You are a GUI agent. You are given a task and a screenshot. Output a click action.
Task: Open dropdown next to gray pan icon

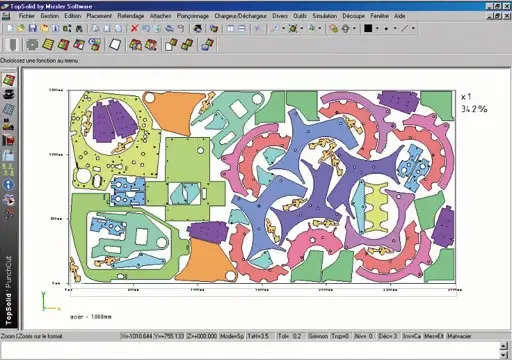pyautogui.click(x=354, y=29)
